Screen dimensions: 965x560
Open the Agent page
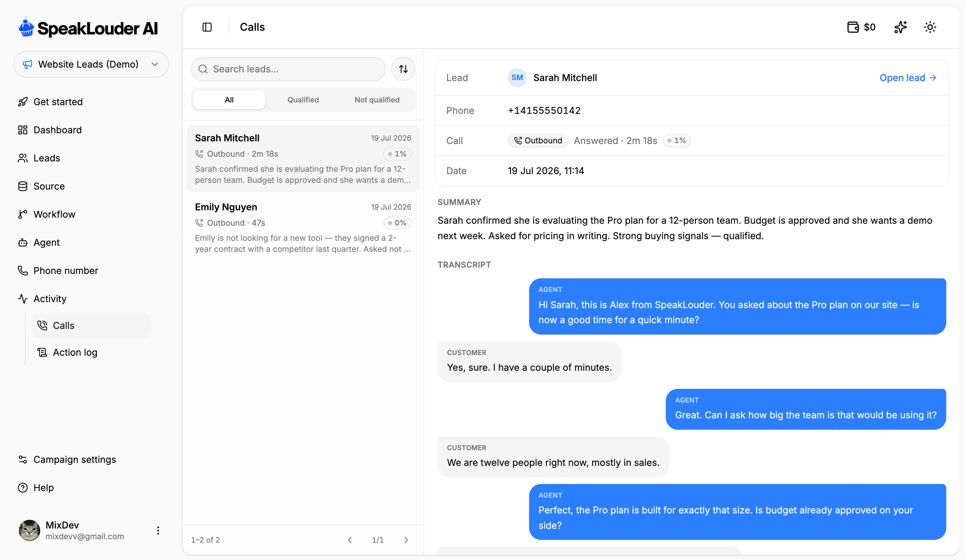pos(46,242)
